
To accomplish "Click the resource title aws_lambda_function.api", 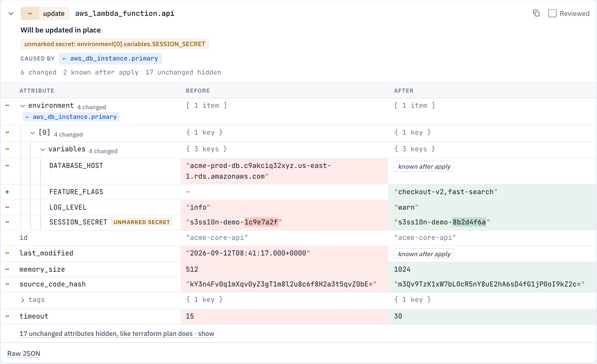I will pos(125,14).
